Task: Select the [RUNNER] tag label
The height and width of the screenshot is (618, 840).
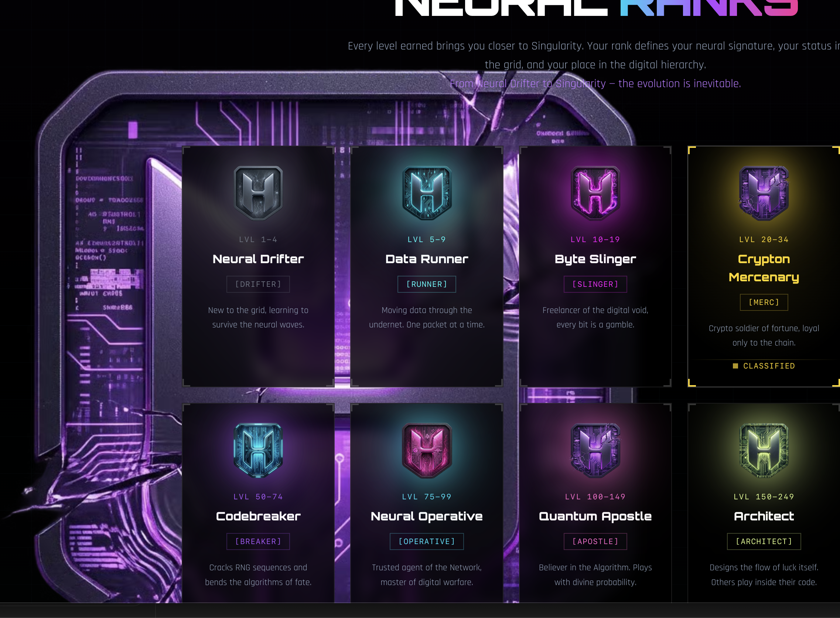Action: [x=427, y=284]
